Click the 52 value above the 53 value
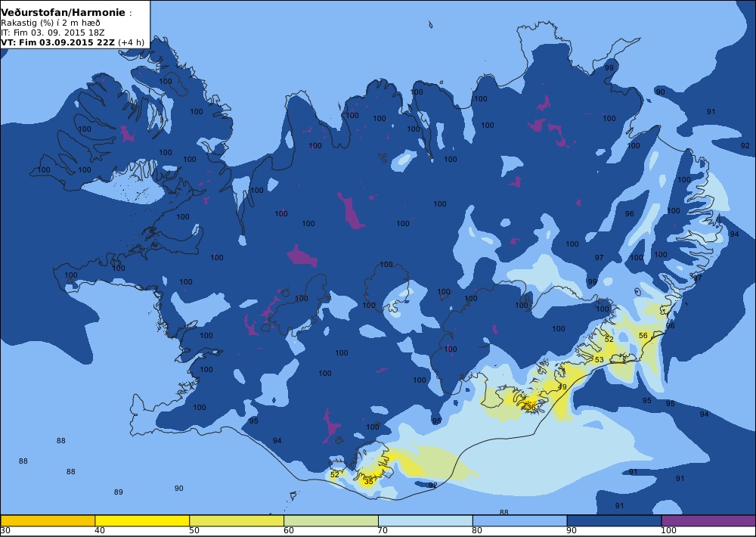 tap(609, 339)
